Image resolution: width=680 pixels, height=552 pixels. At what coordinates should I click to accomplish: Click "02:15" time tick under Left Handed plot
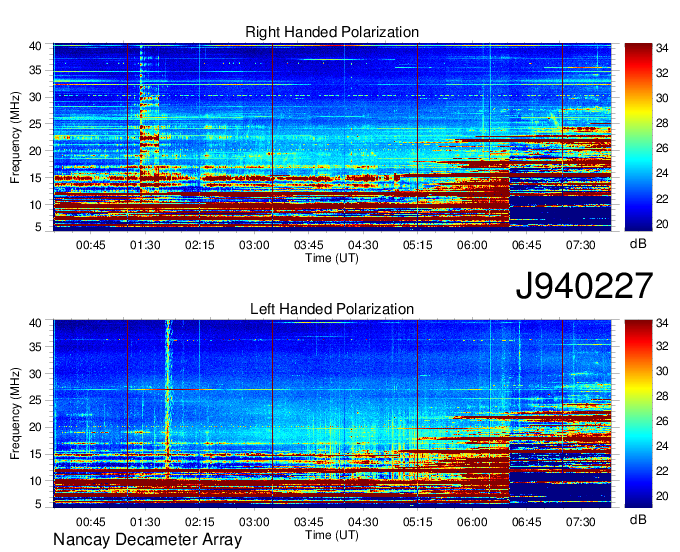tap(199, 522)
